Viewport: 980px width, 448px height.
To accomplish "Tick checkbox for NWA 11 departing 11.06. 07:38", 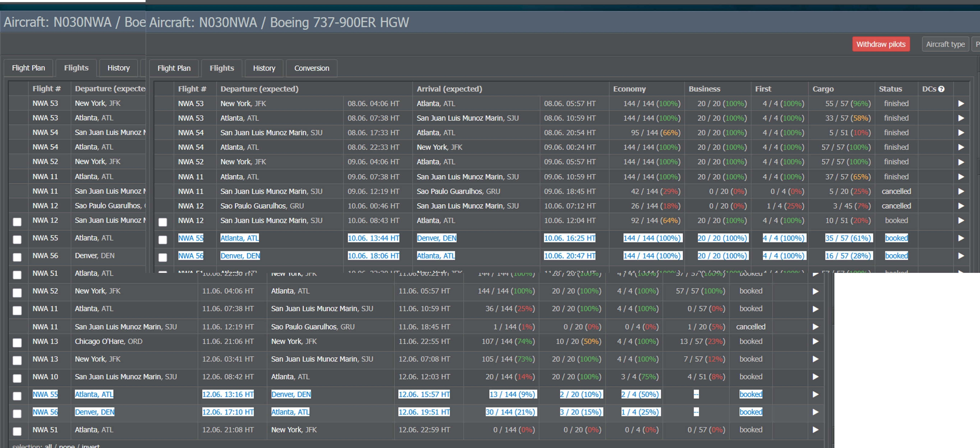I will pos(17,310).
